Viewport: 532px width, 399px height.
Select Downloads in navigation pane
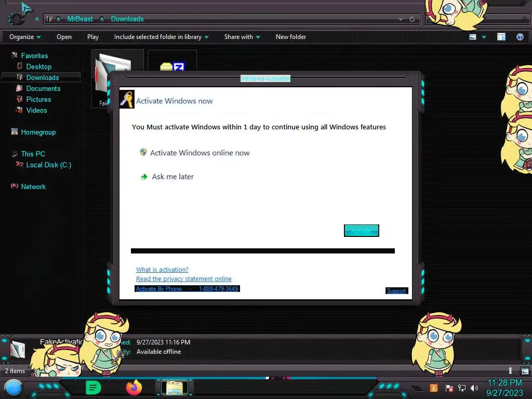click(43, 77)
